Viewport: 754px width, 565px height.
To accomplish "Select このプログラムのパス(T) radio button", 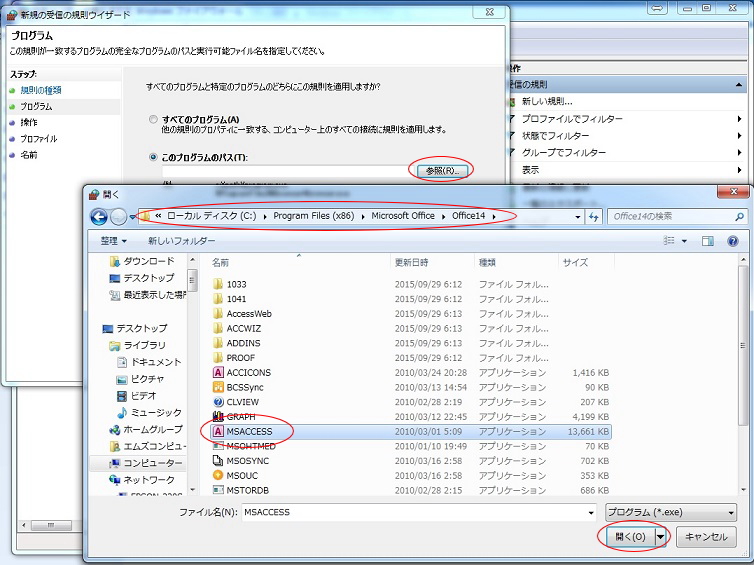I will (153, 157).
